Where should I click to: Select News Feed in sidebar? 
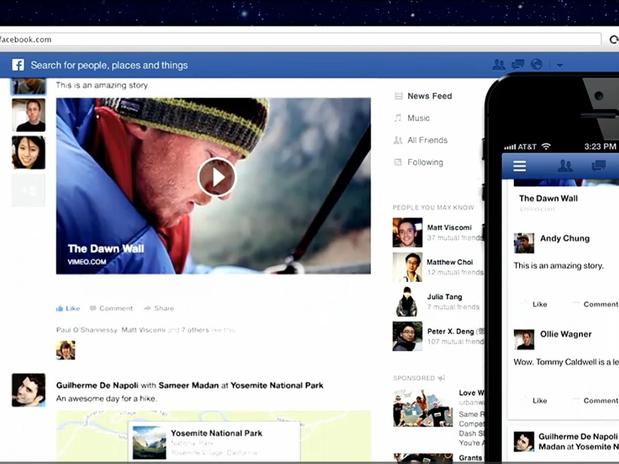430,96
